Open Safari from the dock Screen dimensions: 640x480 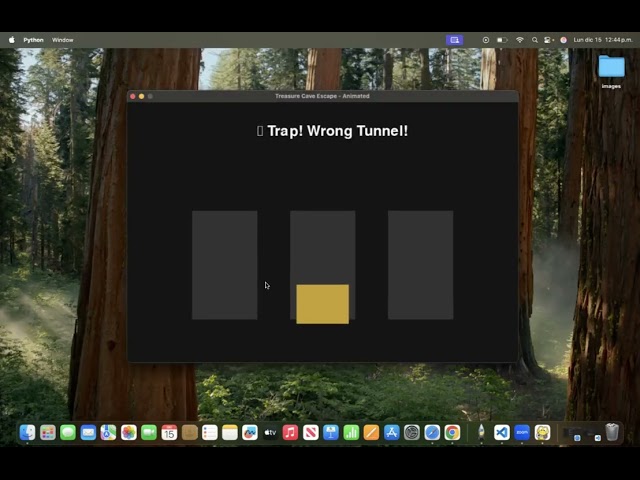click(x=432, y=433)
